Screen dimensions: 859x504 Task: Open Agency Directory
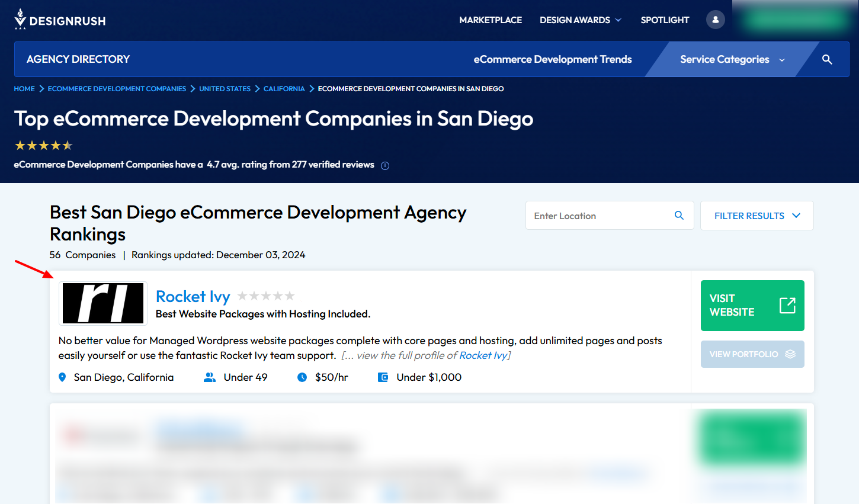tap(78, 59)
